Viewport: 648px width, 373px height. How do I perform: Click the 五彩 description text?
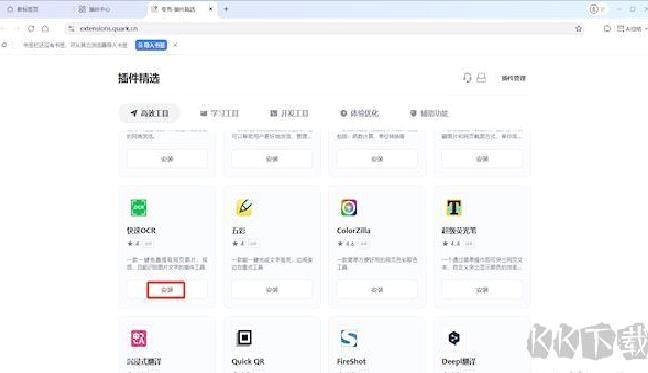(x=272, y=264)
